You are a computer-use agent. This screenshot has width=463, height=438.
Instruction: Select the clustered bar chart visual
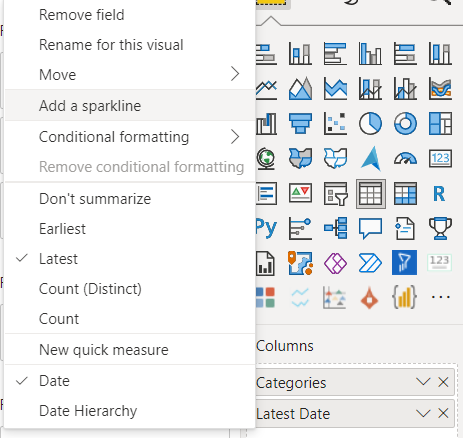pos(335,53)
